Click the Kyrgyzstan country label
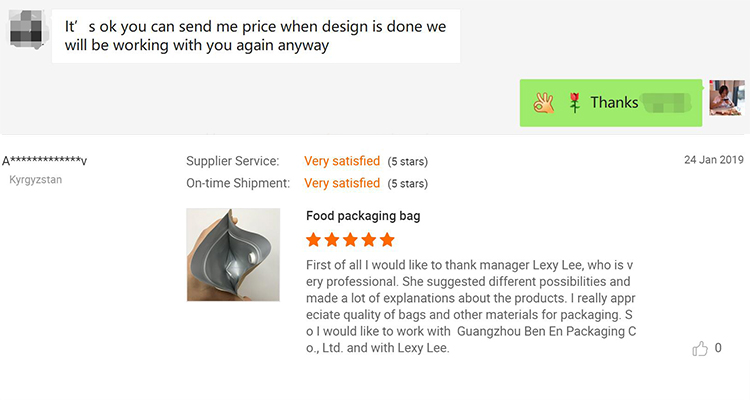The width and height of the screenshot is (750, 400). point(36,180)
